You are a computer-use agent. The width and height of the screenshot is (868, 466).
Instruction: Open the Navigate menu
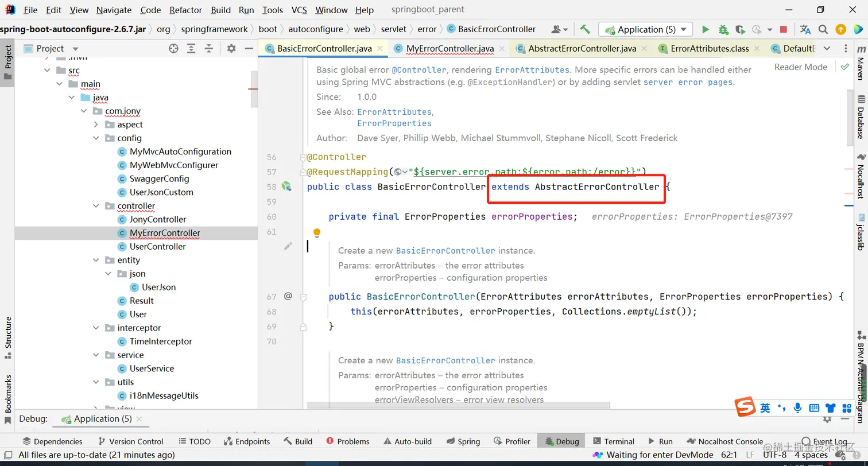[x=114, y=10]
